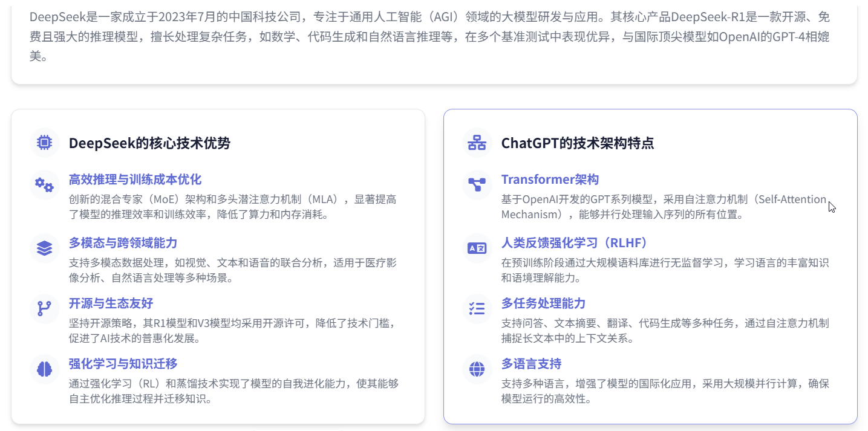Click the intro paragraph starting DeepSeek是一家成立于2023年7月

pyautogui.click(x=429, y=37)
